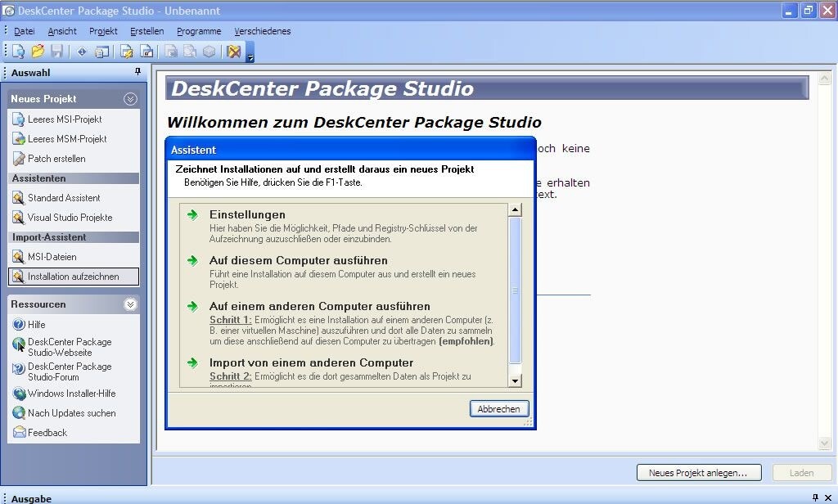Click the open folder toolbar icon

[38, 52]
